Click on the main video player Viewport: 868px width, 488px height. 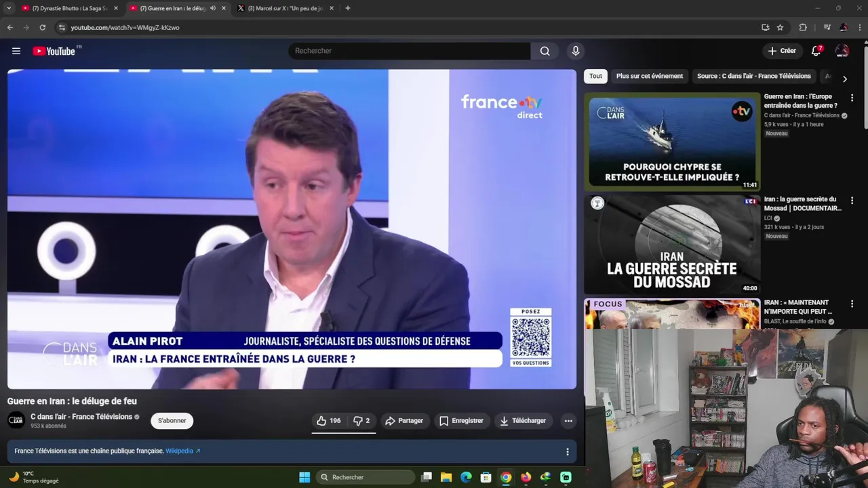[292, 229]
